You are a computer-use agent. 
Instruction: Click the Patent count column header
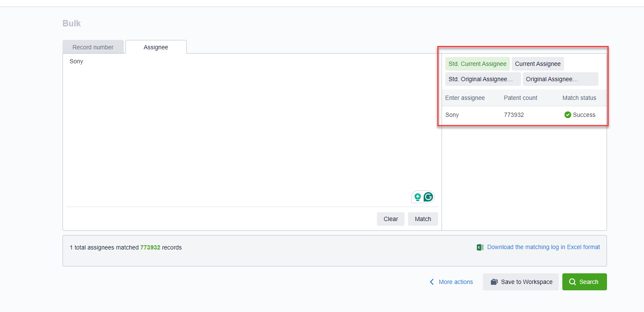[521, 98]
